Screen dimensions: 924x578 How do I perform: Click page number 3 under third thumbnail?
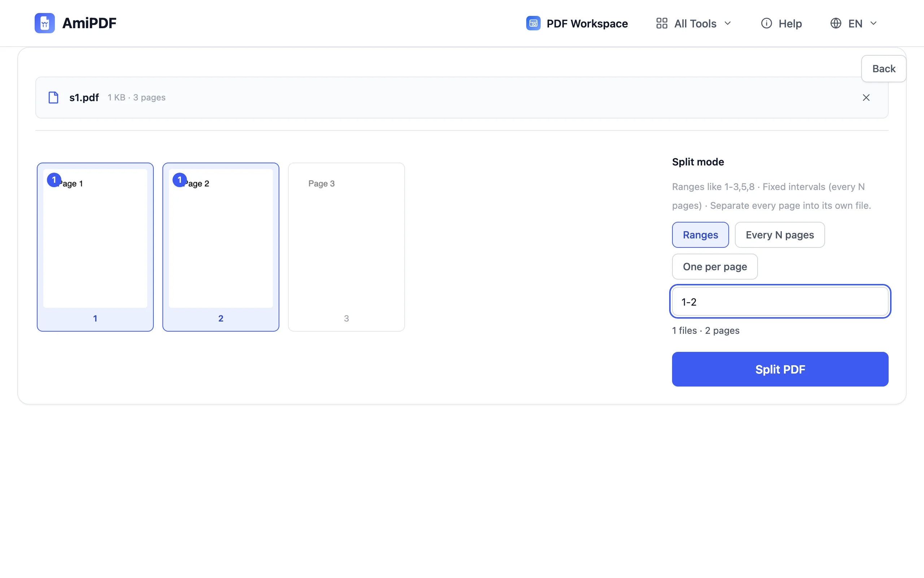click(x=346, y=318)
